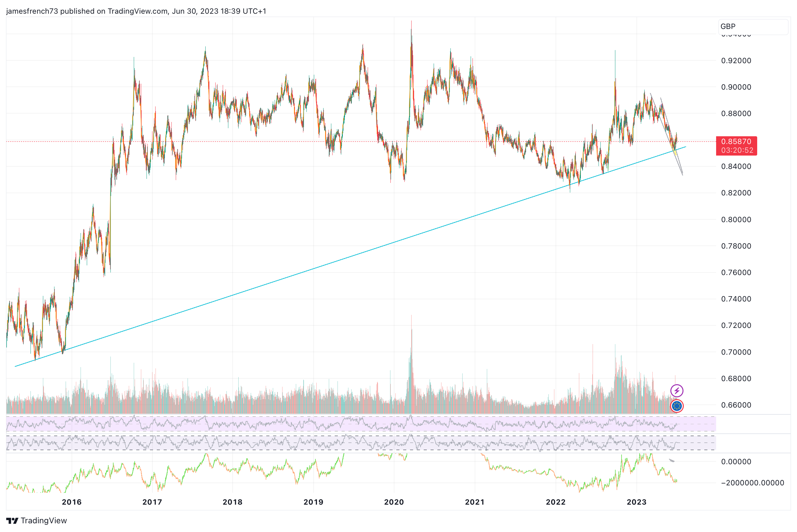
Task: Click the 0.72000 price axis label
Action: coord(736,325)
